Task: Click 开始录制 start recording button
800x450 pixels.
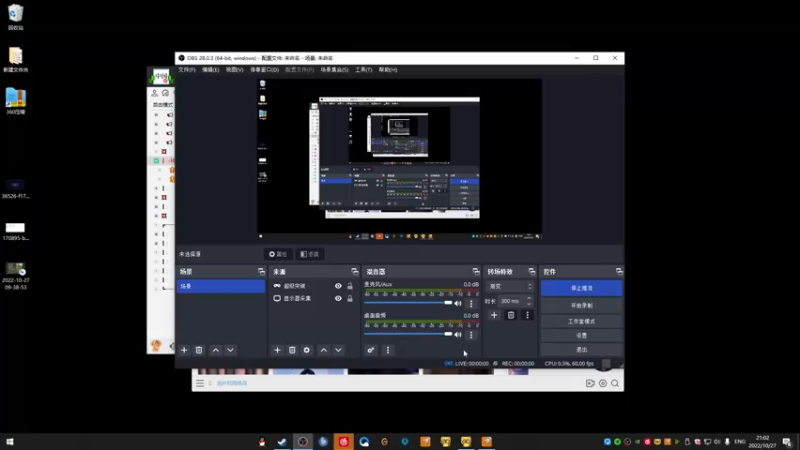Action: tap(582, 306)
